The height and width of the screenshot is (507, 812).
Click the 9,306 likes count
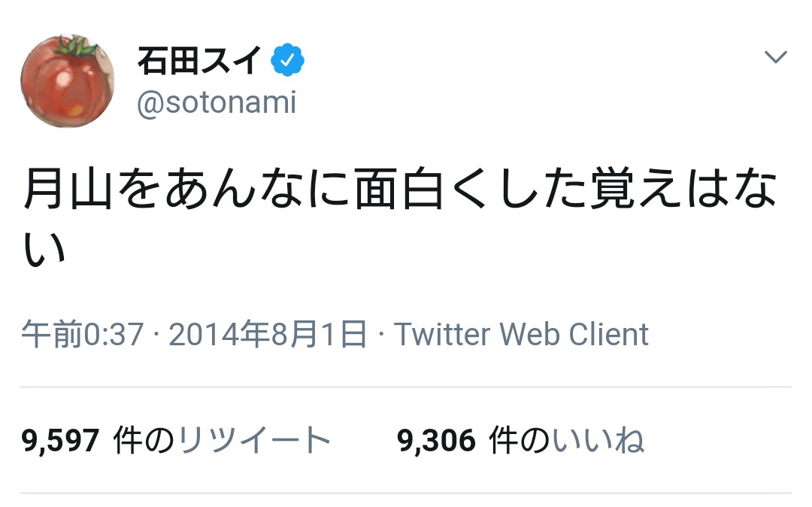(x=437, y=441)
